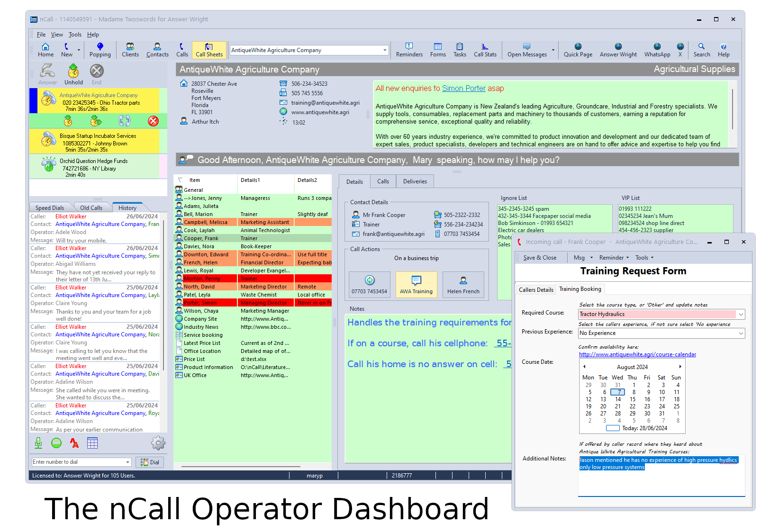Open the Popping toolbar button
This screenshot has width=779, height=532.
(100, 50)
